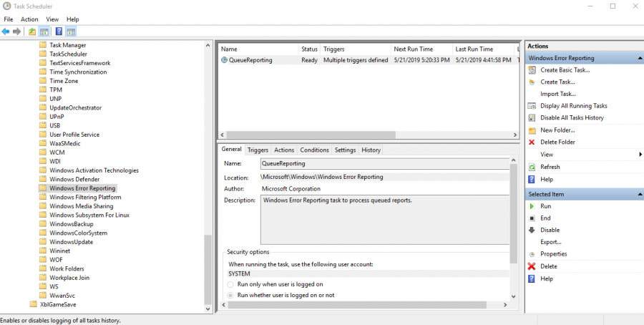Screen dimensions: 644x325
Task: Click the Properties clock icon
Action: point(532,254)
